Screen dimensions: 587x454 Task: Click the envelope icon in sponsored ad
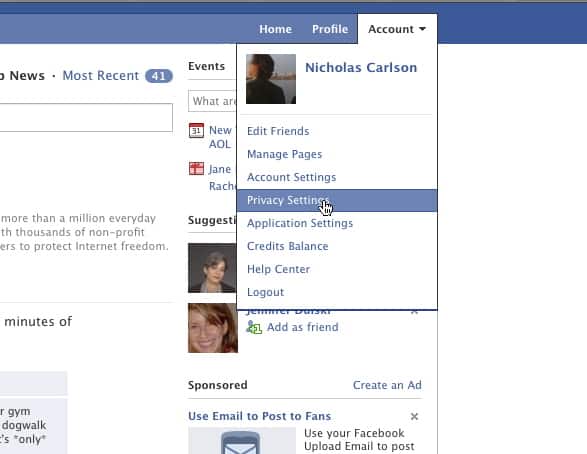[240, 443]
